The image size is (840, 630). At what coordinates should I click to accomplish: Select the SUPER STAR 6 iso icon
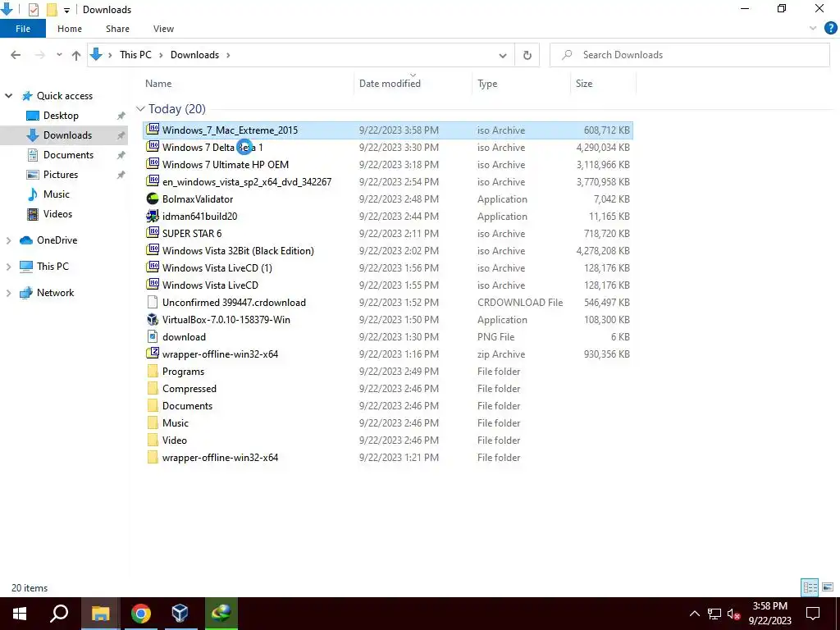click(x=153, y=232)
